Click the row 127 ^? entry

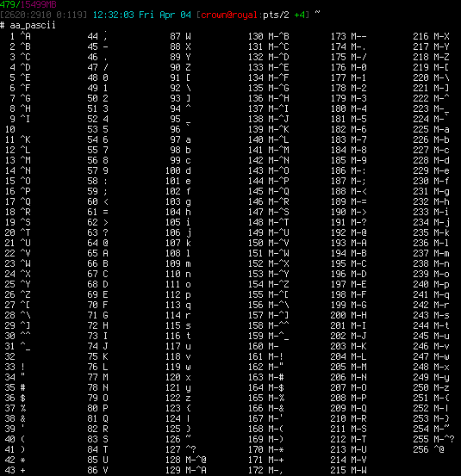point(180,449)
